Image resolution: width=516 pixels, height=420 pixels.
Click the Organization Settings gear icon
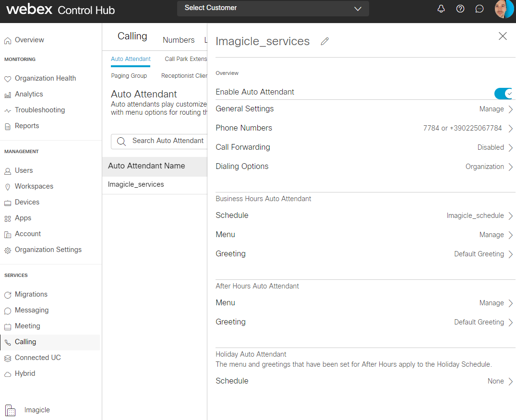click(x=8, y=250)
